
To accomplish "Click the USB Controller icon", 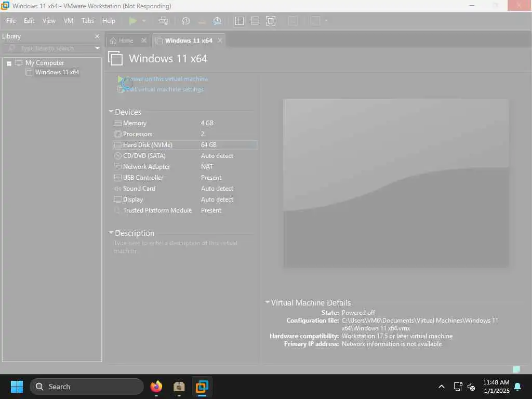I will 118,178.
